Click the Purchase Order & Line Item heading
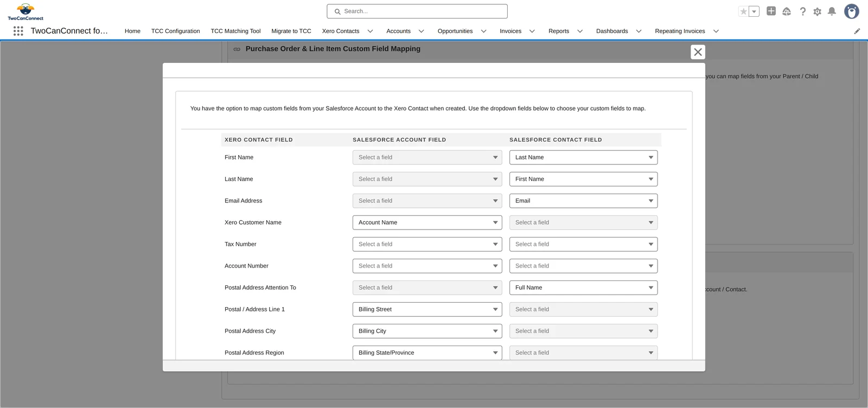The height and width of the screenshot is (408, 868). click(x=333, y=49)
